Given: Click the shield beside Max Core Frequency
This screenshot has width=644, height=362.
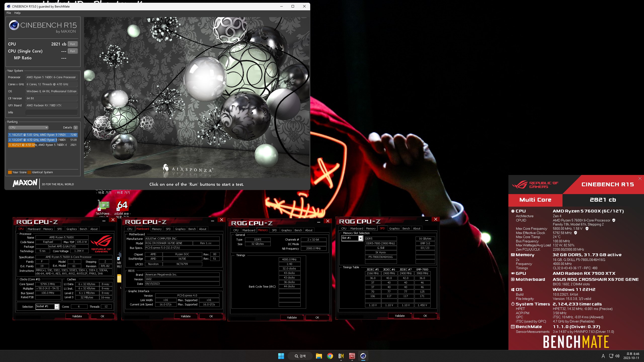Looking at the screenshot, I should (587, 229).
